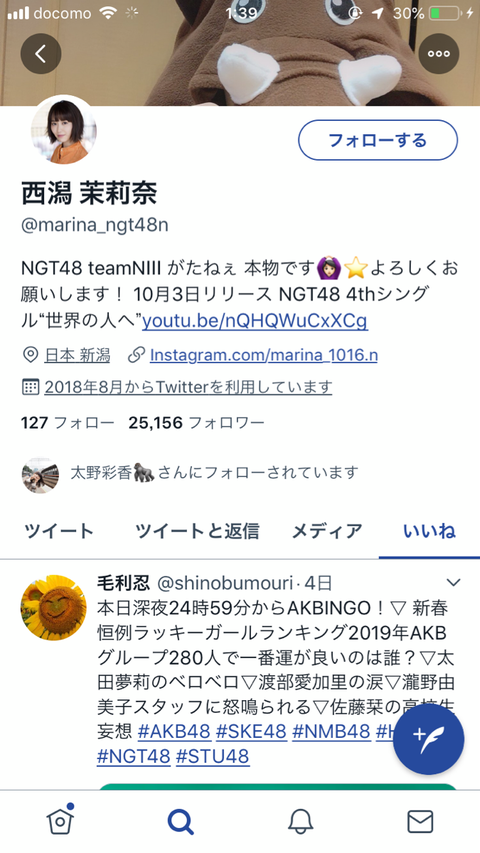This screenshot has height=853, width=480.
Task: Open the Instagram.com/marina_1016.n link
Action: point(263,355)
